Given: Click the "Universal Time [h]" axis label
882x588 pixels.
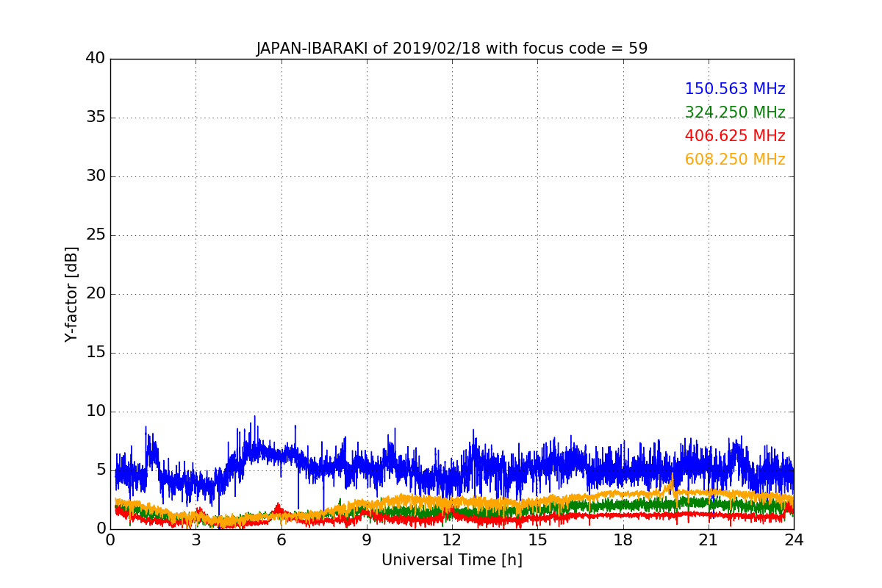Looking at the screenshot, I should coord(452,560).
